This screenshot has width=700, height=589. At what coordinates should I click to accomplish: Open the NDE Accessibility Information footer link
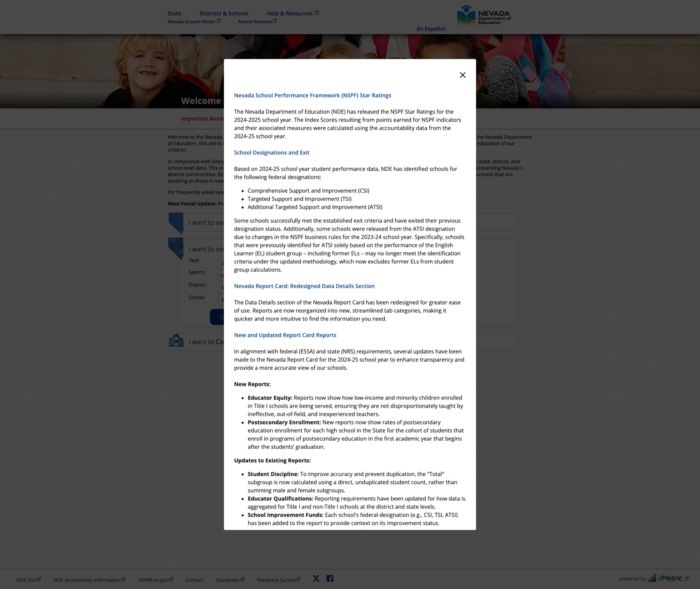click(x=87, y=580)
